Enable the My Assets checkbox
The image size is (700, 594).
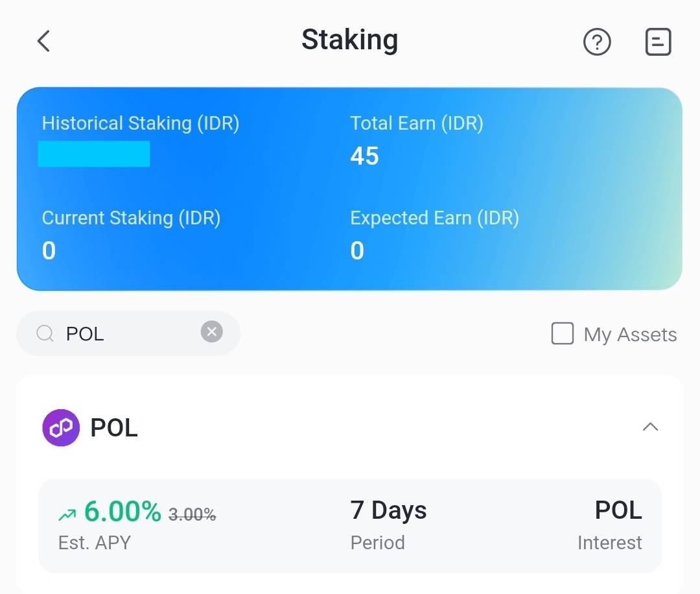point(562,334)
